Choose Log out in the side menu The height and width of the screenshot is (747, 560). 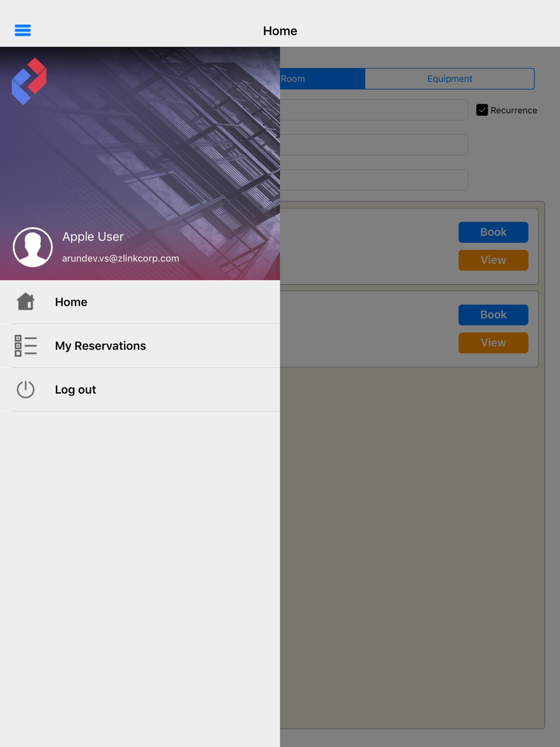coord(140,389)
